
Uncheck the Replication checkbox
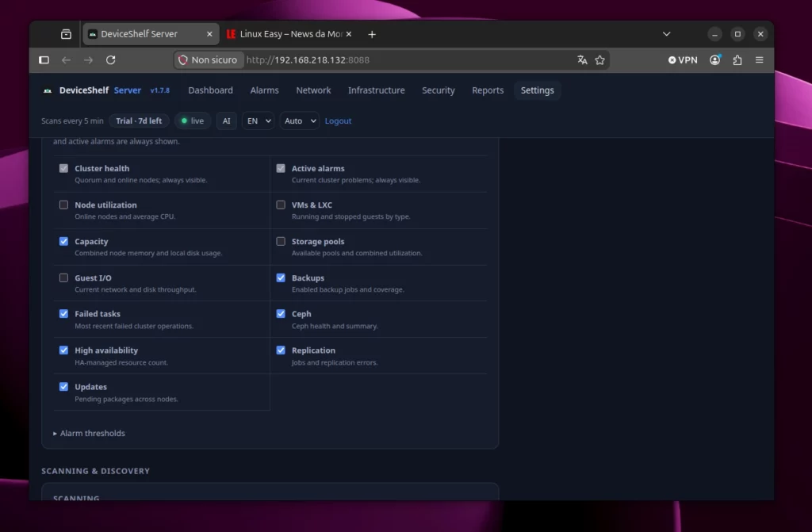pyautogui.click(x=281, y=350)
